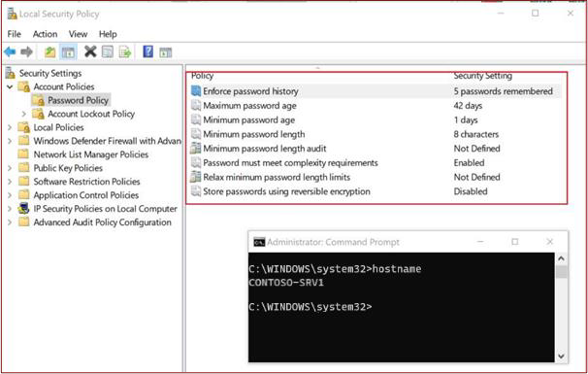Click the blue Help question mark icon
Screen dimensions: 588x374
pos(148,51)
